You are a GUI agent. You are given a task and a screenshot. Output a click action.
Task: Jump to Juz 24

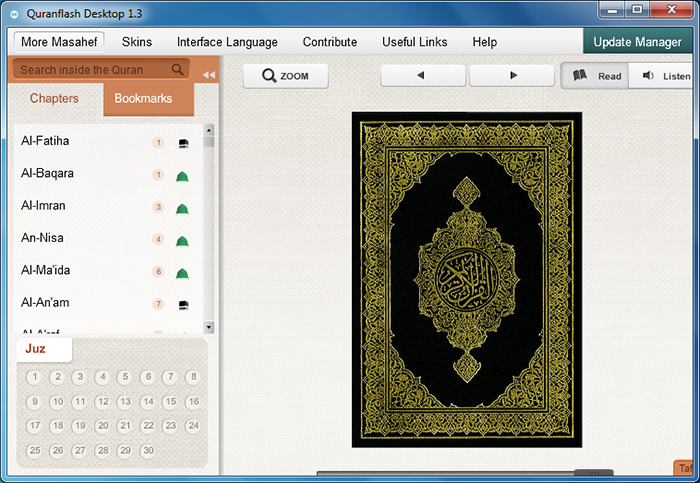(x=193, y=426)
